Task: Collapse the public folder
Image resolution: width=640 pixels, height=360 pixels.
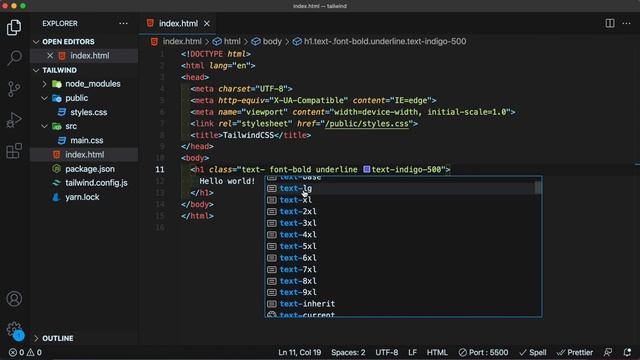Action: coord(44,98)
